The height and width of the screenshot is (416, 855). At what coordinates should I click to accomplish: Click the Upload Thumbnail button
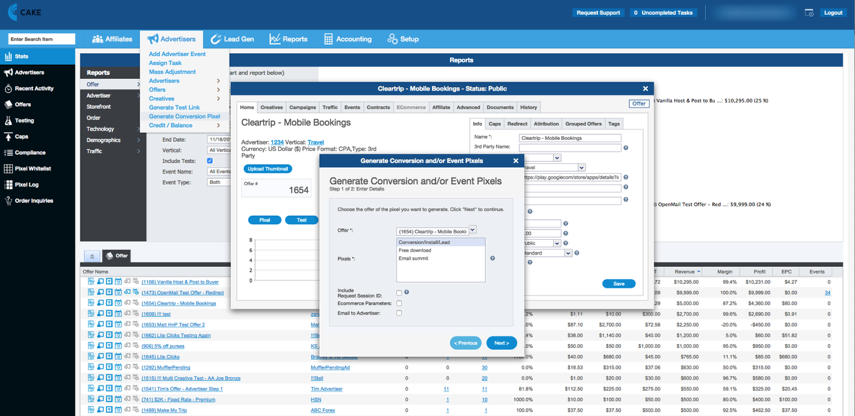point(268,168)
